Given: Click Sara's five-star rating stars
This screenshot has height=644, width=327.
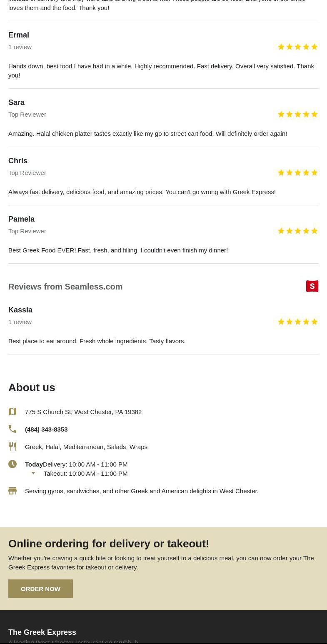Looking at the screenshot, I should click(x=297, y=115).
